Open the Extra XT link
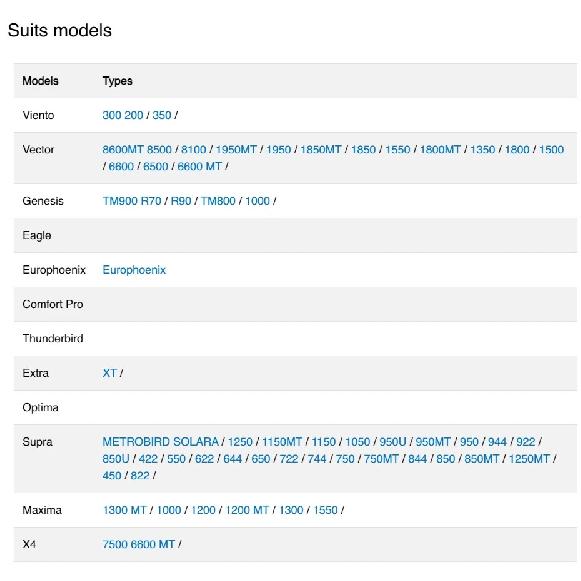 [110, 373]
